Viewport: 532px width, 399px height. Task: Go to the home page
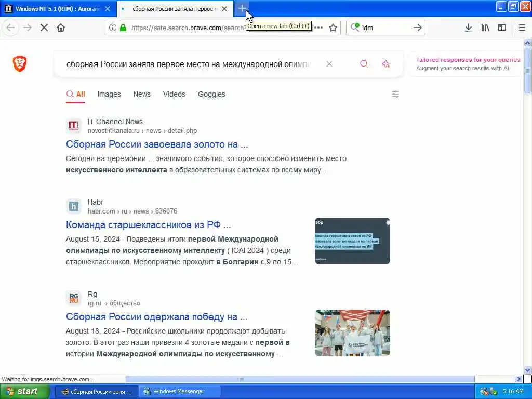(x=61, y=28)
